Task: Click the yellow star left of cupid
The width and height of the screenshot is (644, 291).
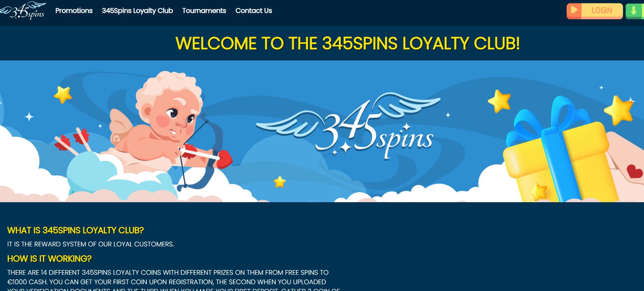Action: coord(63,94)
